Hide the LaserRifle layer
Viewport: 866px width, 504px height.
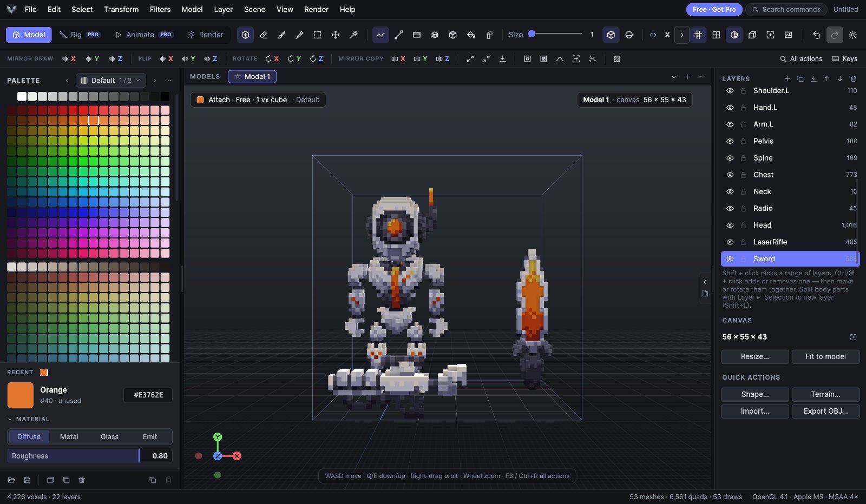730,242
